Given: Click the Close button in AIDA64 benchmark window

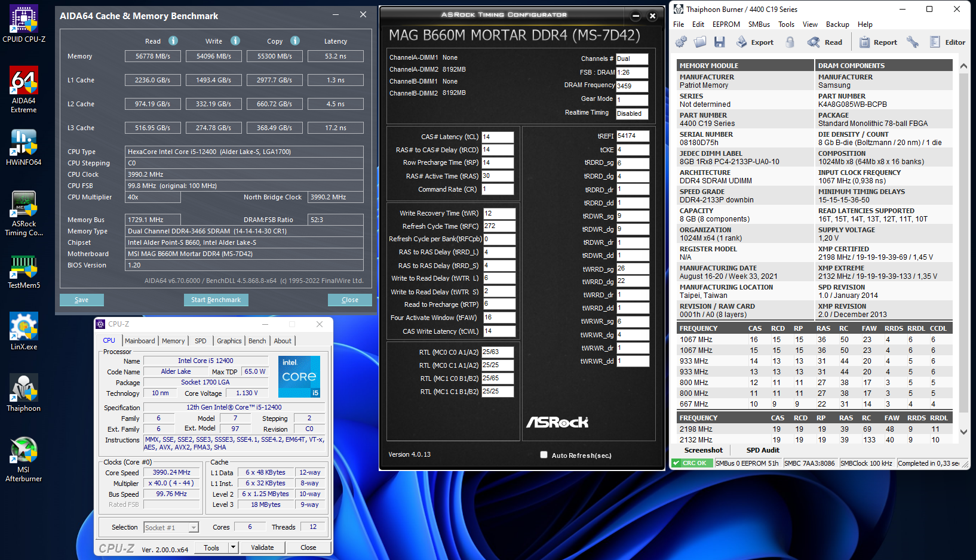Looking at the screenshot, I should click(350, 300).
